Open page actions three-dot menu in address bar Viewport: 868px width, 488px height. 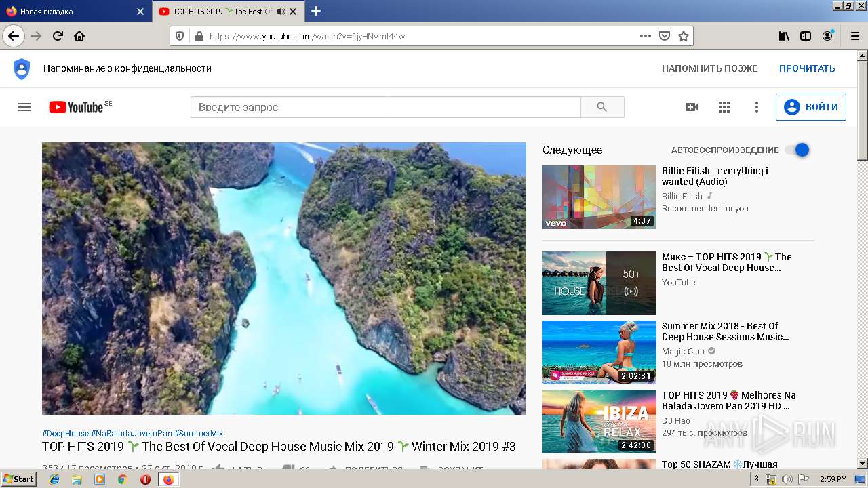tap(646, 36)
